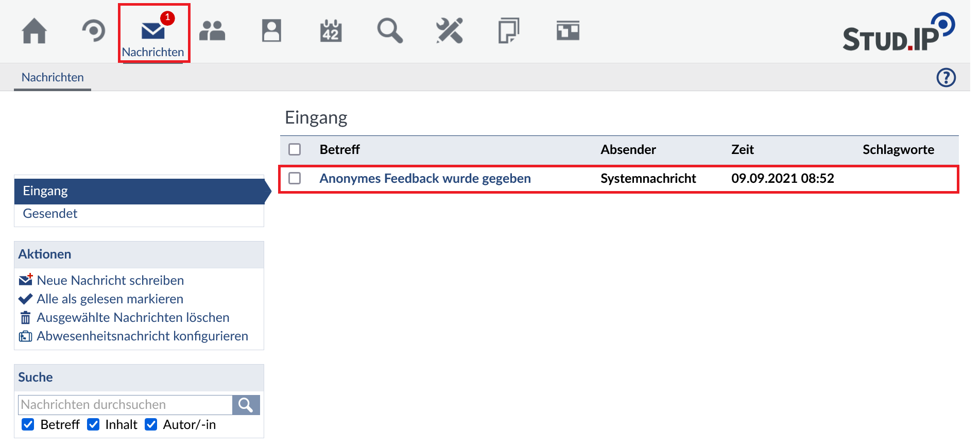Image resolution: width=980 pixels, height=447 pixels.
Task: Uncheck the Betreff search filter
Action: (x=28, y=424)
